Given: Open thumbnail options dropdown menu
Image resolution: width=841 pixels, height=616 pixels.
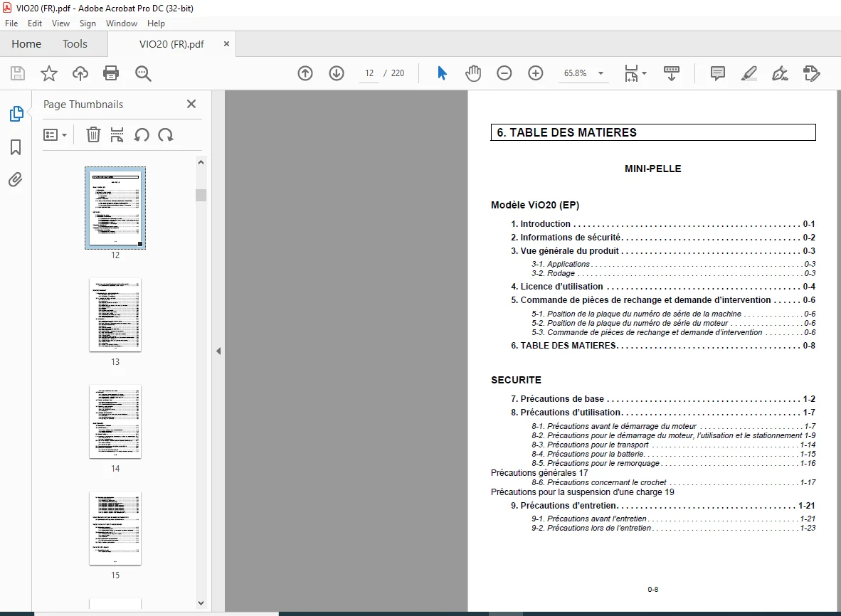Looking at the screenshot, I should click(x=55, y=134).
